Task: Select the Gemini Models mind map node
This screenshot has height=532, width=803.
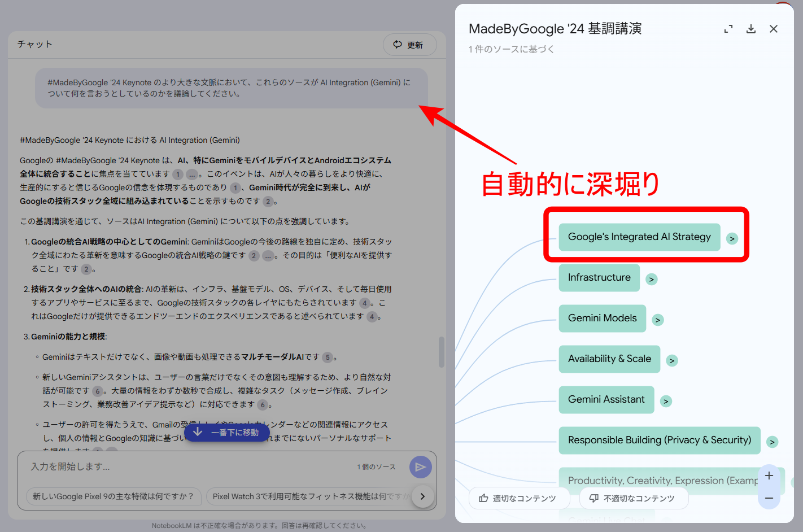Action: pos(602,318)
